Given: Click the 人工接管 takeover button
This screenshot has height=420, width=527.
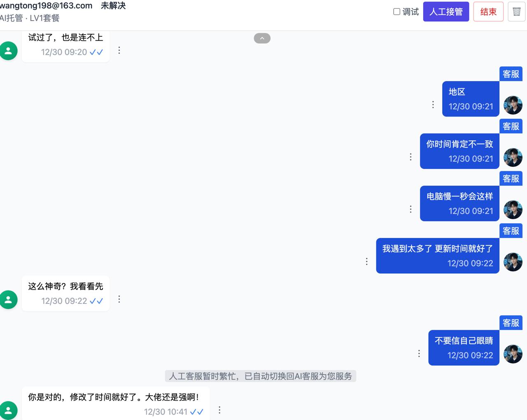Looking at the screenshot, I should point(446,12).
